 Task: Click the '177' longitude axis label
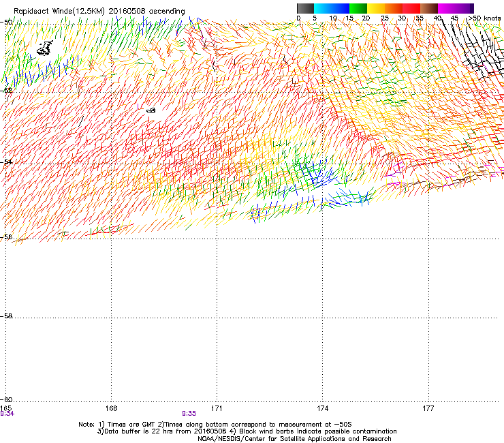pos(428,408)
